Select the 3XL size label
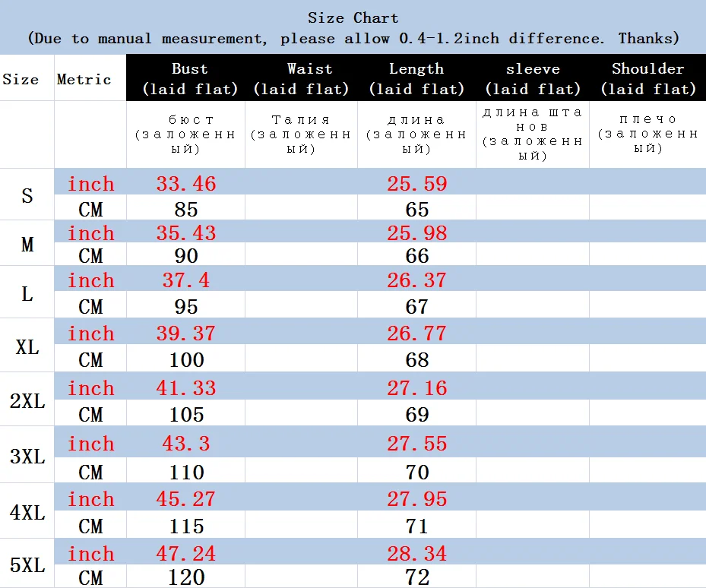The height and width of the screenshot is (588, 706). [x=27, y=457]
